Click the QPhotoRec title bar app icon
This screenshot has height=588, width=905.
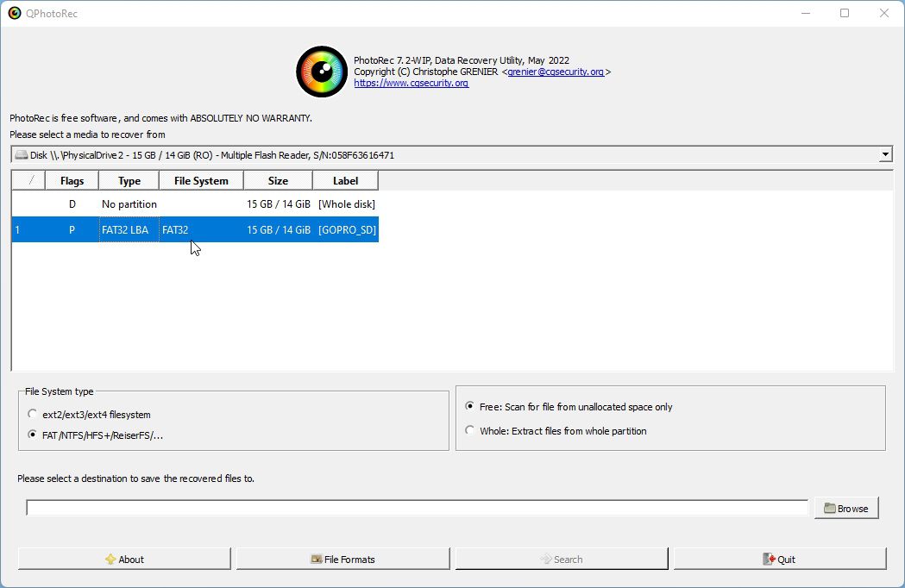pyautogui.click(x=15, y=13)
